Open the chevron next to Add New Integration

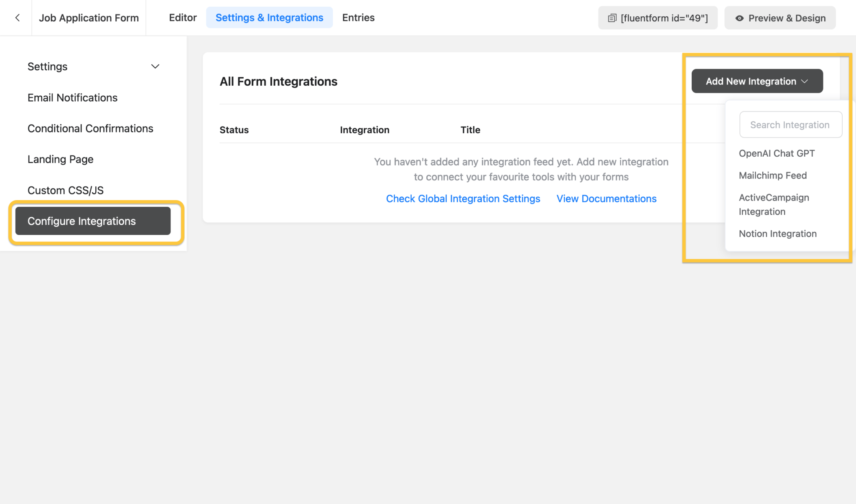coord(805,81)
